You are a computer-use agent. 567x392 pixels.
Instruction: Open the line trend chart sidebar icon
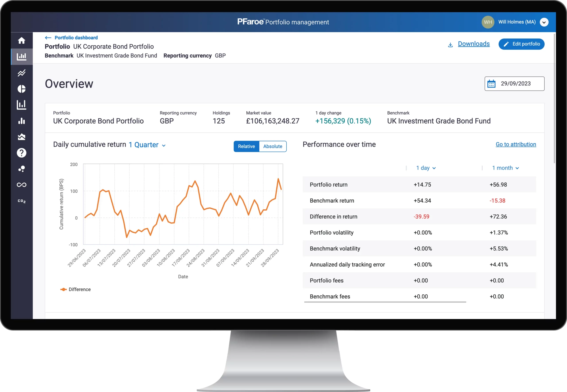22,73
